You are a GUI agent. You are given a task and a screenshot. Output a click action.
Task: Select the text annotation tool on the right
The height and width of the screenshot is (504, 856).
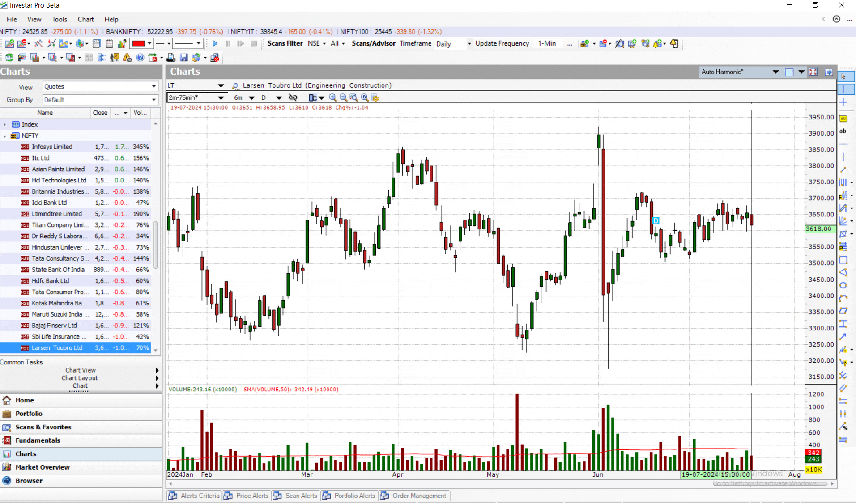coord(843,131)
